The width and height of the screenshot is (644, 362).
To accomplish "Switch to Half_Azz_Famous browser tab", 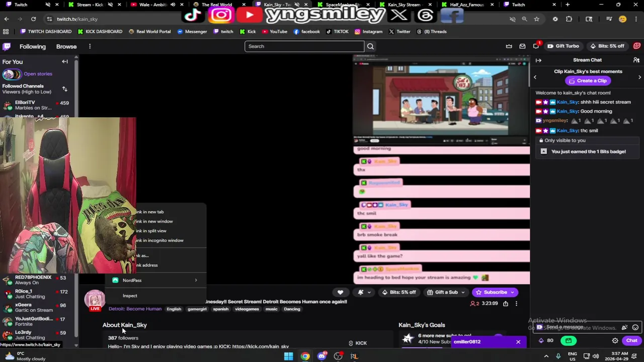I will [466, 5].
